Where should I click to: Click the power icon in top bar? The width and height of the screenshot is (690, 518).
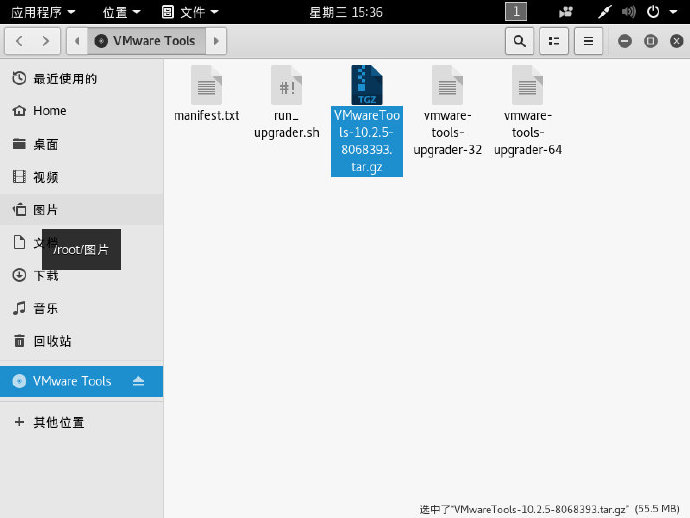tap(653, 12)
